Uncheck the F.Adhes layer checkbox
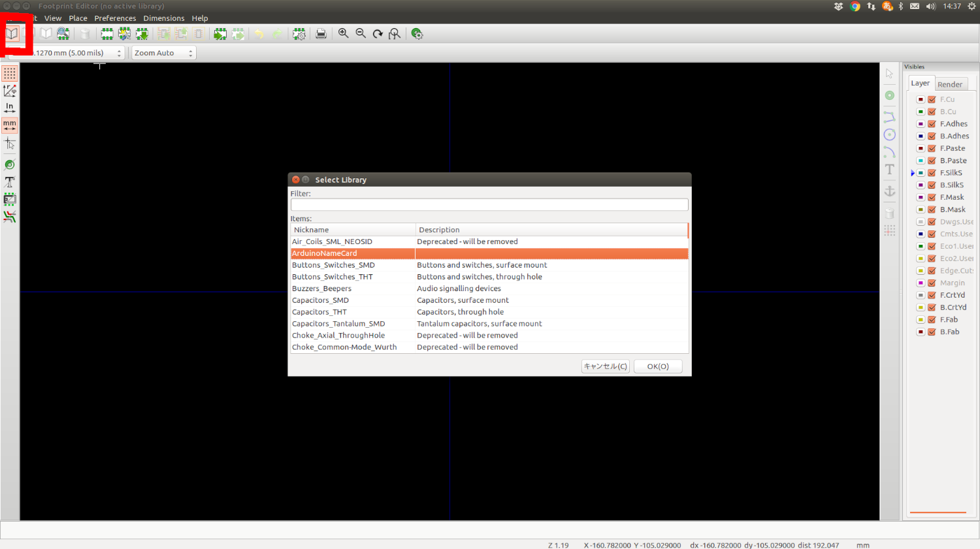The width and height of the screenshot is (980, 549). point(932,124)
